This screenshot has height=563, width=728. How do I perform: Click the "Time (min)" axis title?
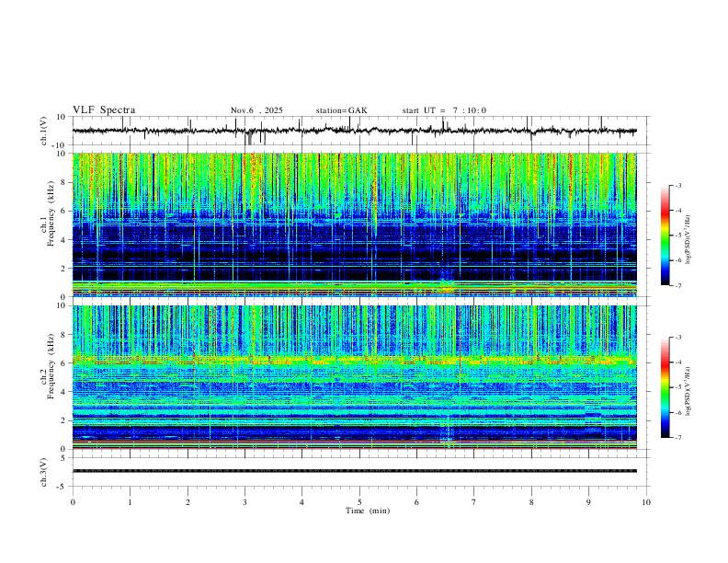(368, 511)
